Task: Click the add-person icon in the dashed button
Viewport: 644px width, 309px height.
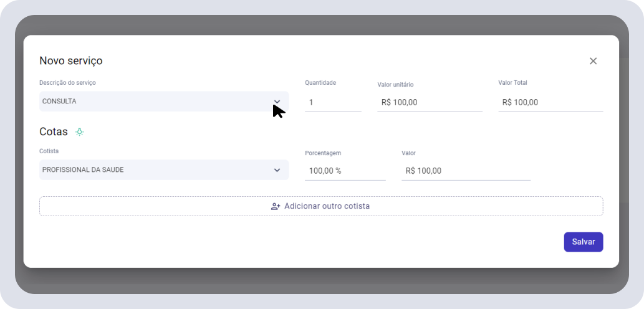Action: point(276,206)
